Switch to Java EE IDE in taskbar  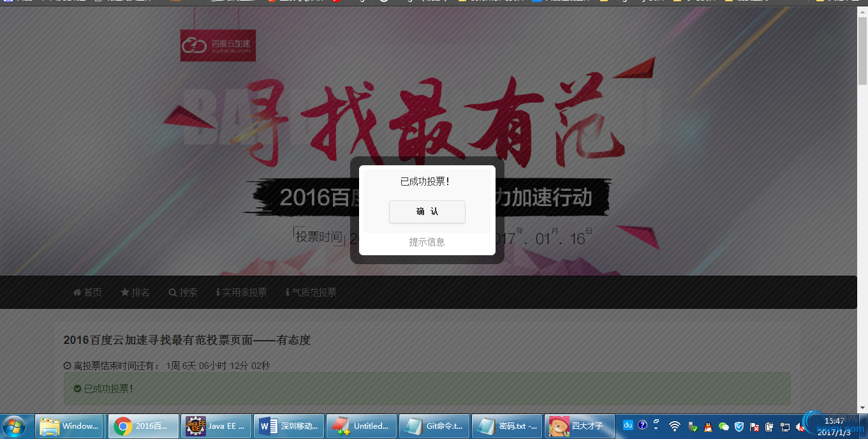[216, 426]
